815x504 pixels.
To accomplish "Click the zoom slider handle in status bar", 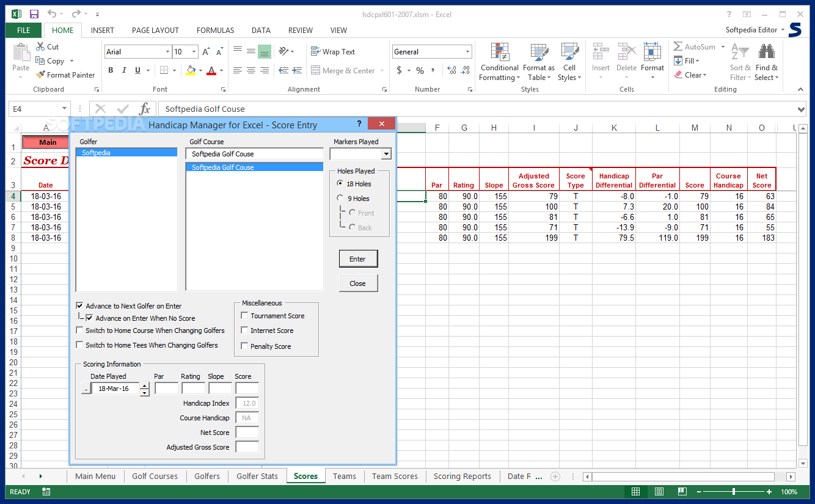I will coord(734,492).
